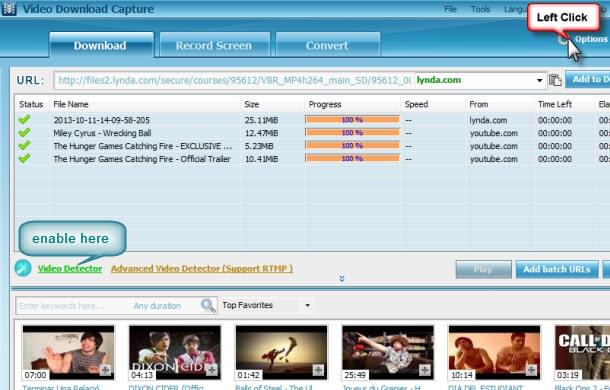The height and width of the screenshot is (390, 610).
Task: Open the Any duration filter
Action: point(157,306)
